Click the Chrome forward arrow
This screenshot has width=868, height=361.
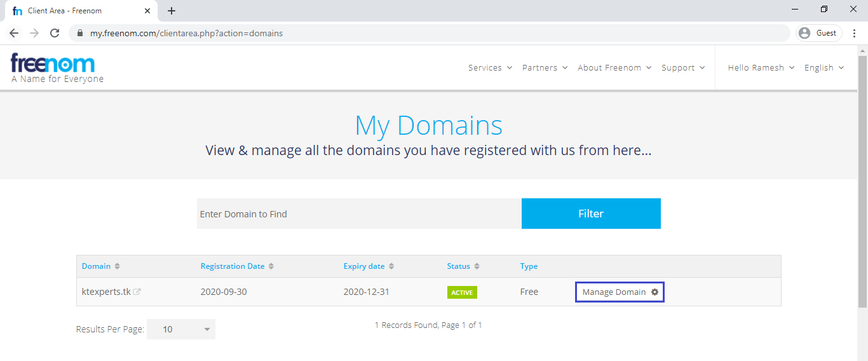(34, 33)
